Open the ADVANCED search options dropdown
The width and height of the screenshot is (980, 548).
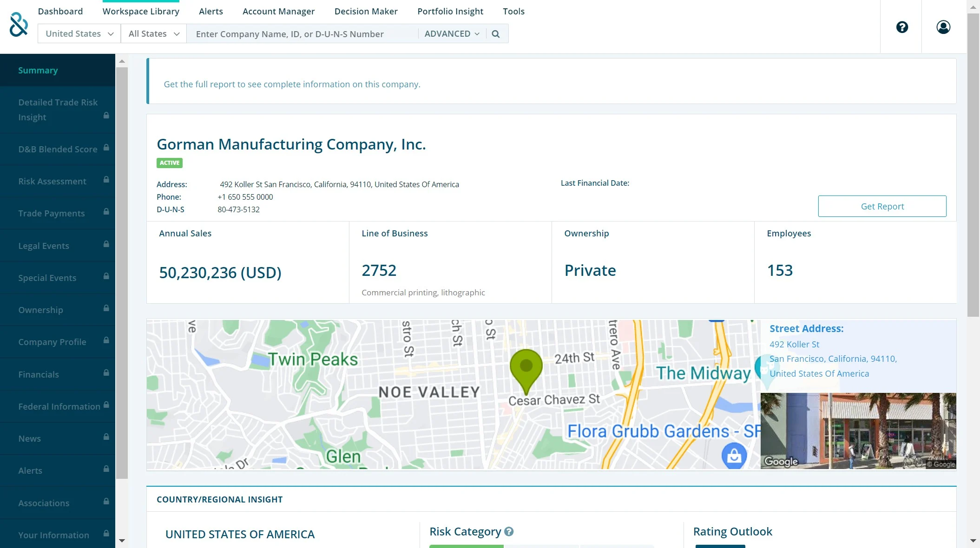tap(452, 34)
